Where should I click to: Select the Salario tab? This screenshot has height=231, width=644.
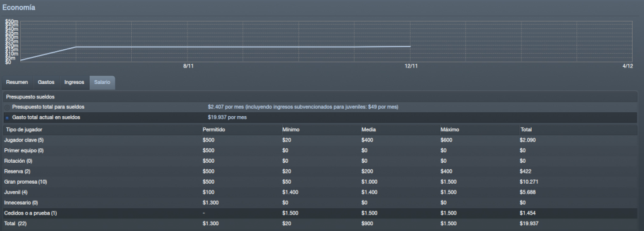click(x=102, y=82)
